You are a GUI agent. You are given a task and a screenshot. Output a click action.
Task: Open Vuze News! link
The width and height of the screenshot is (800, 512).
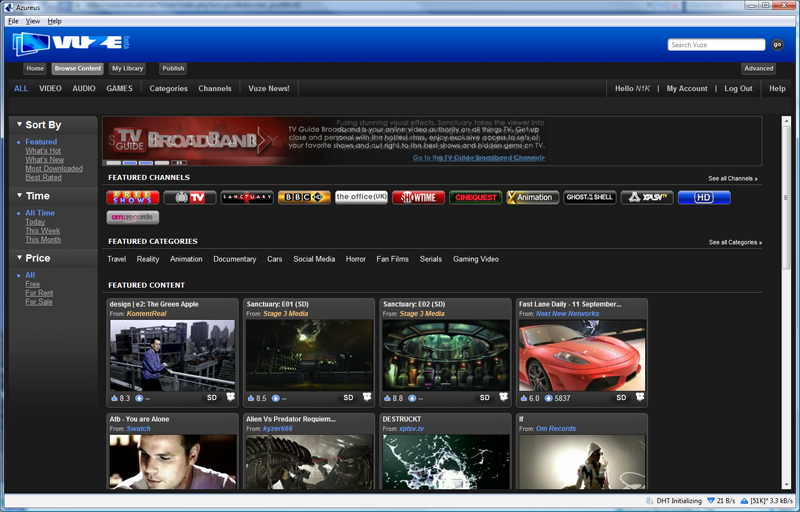[x=269, y=88]
